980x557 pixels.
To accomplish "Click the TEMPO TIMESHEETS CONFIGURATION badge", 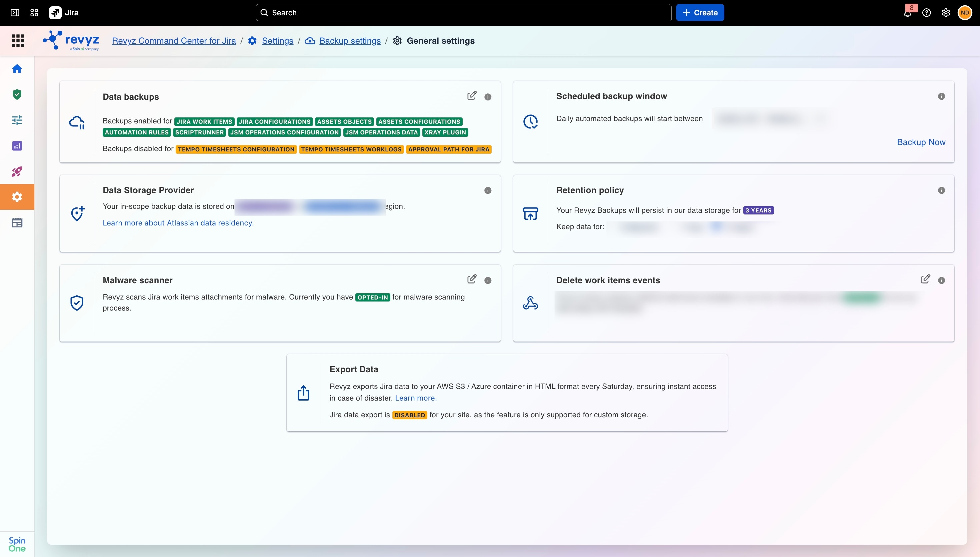I will [236, 149].
